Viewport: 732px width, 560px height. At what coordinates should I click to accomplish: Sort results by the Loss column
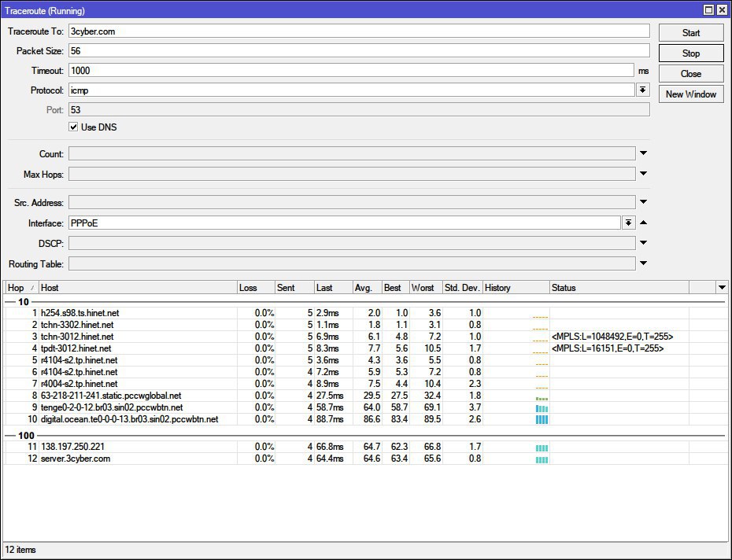coord(256,288)
